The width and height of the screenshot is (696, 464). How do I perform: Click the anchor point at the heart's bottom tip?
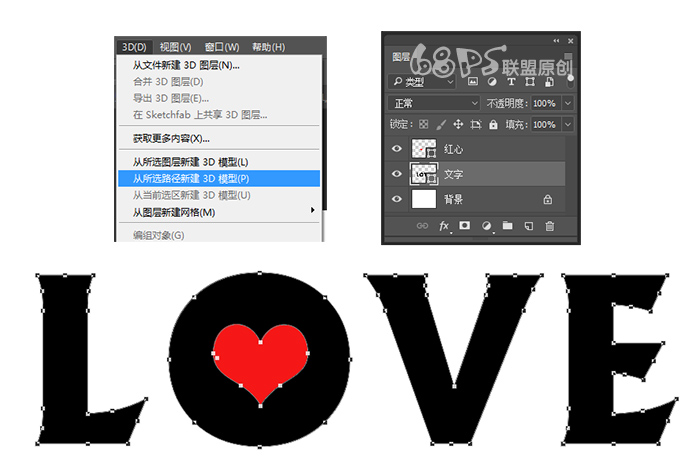(261, 405)
